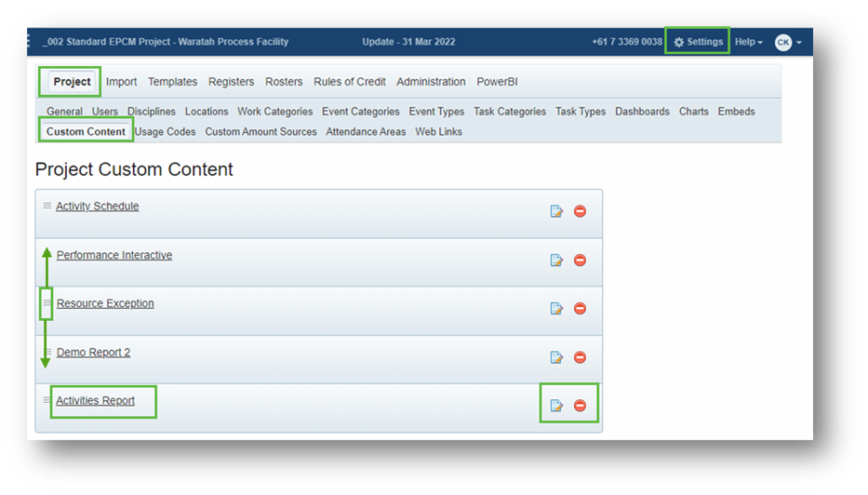Edit the Resource Exception entry
The height and width of the screenshot is (495, 868).
tap(556, 308)
